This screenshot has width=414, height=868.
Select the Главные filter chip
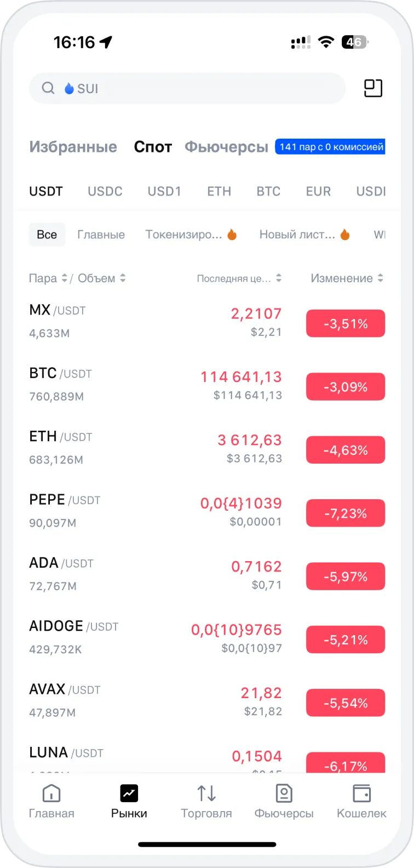[x=101, y=235]
